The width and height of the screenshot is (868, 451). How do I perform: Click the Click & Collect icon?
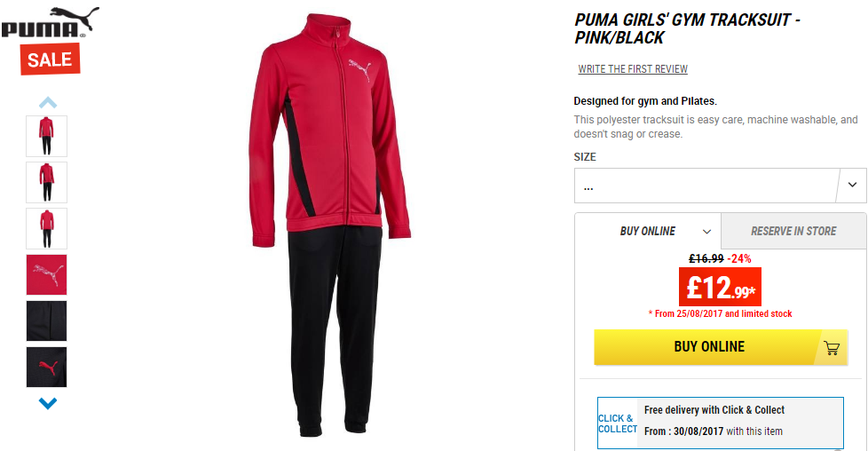617,423
